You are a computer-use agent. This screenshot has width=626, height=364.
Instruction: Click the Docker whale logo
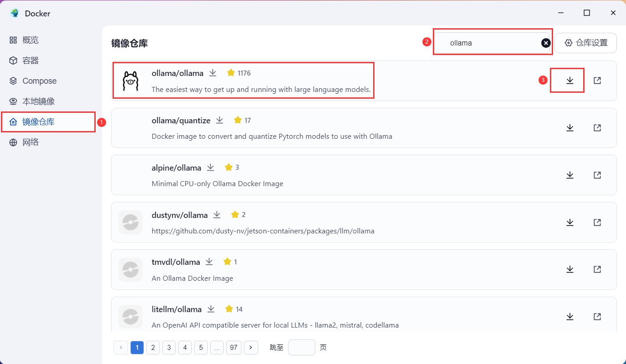14,13
